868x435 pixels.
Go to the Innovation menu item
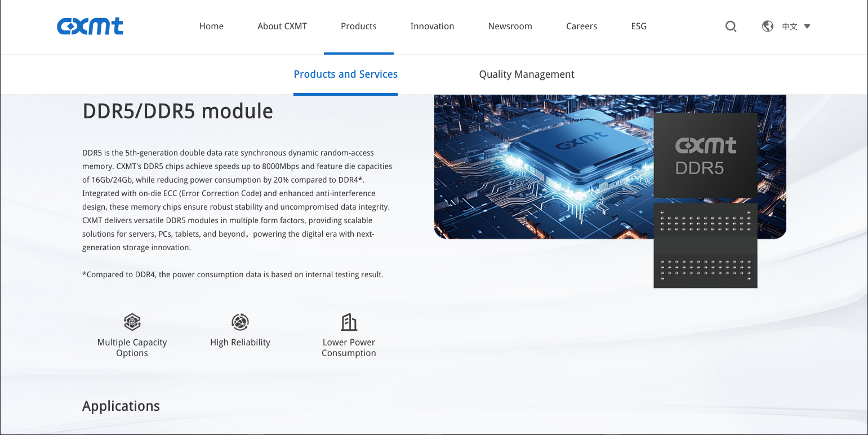(x=432, y=26)
